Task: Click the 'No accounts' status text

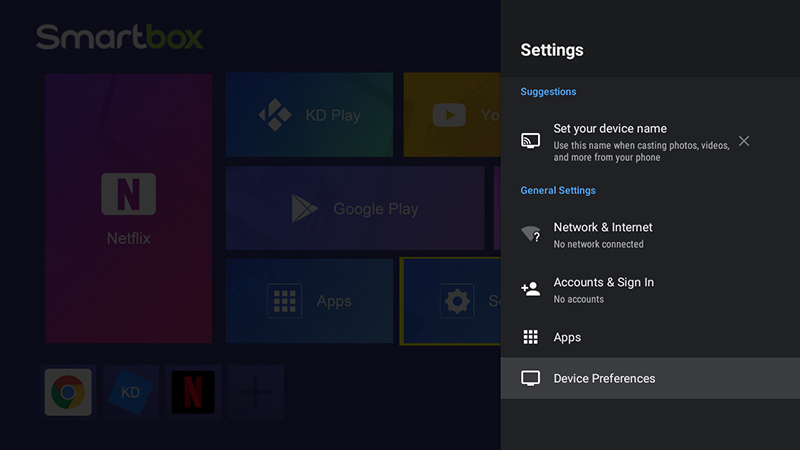Action: coord(579,299)
